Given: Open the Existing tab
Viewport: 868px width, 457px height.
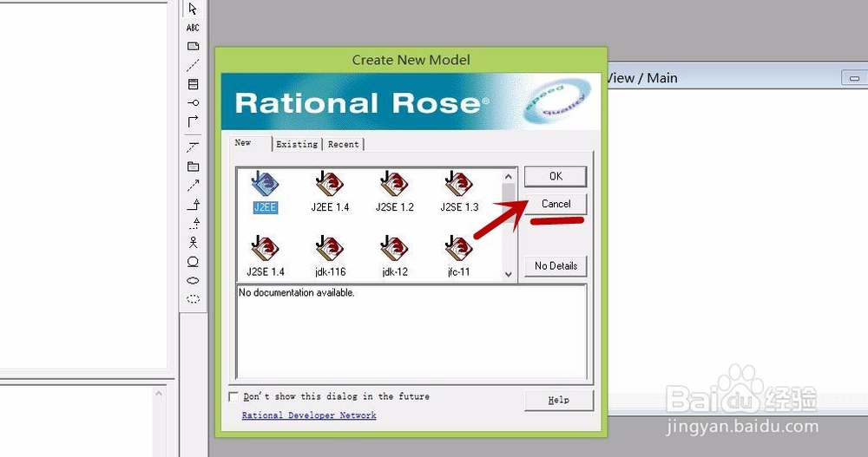Looking at the screenshot, I should [x=297, y=145].
